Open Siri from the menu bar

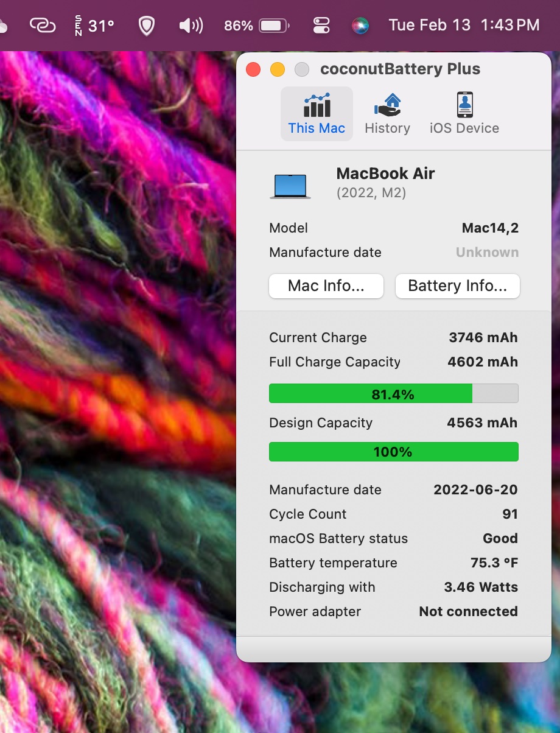360,26
